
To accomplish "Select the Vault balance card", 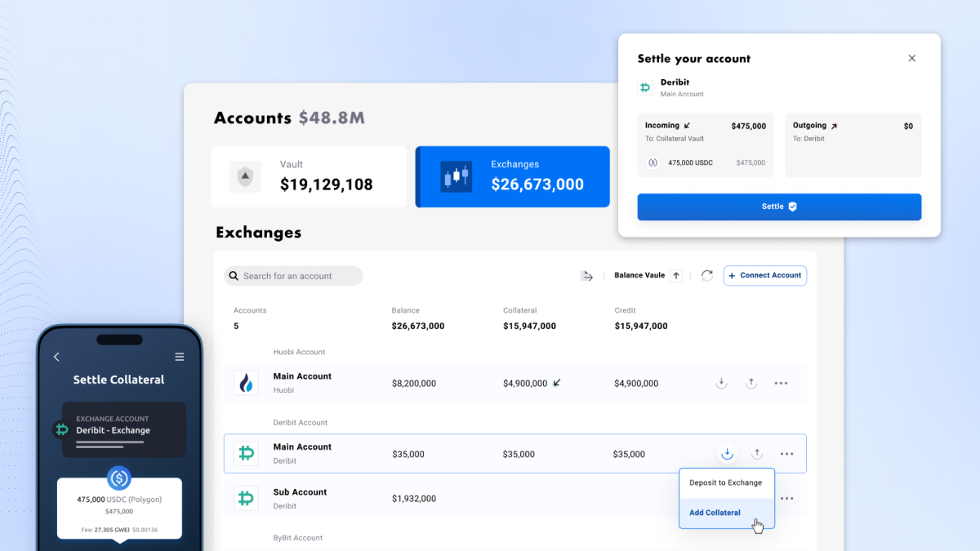I will pos(309,176).
